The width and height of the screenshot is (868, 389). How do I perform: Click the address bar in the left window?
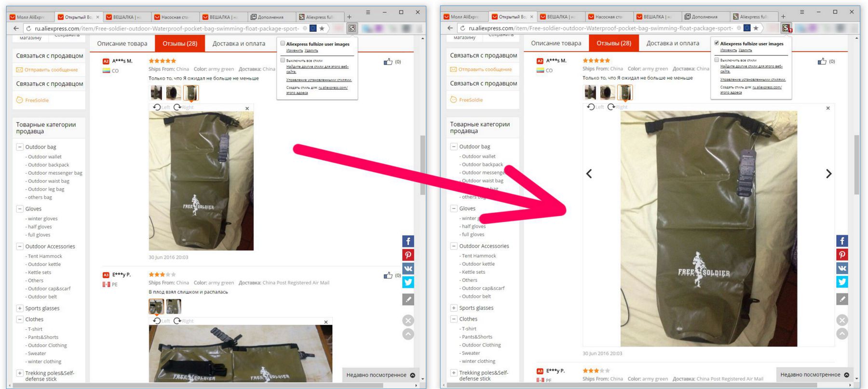[x=166, y=28]
